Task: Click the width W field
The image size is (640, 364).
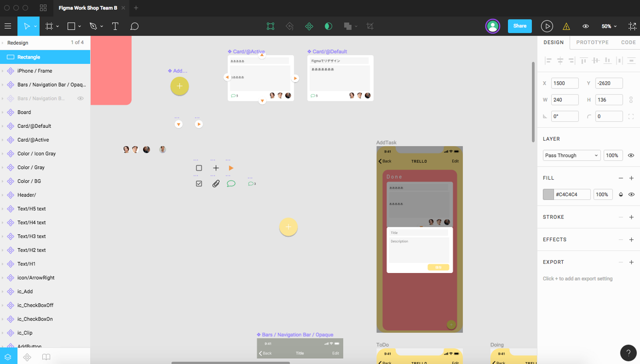Action: [x=565, y=100]
